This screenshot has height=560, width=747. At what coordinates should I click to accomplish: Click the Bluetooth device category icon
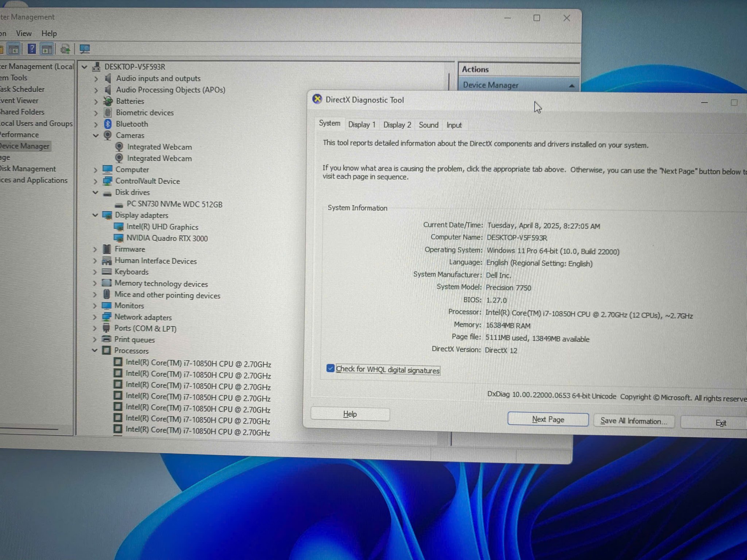[x=108, y=124]
